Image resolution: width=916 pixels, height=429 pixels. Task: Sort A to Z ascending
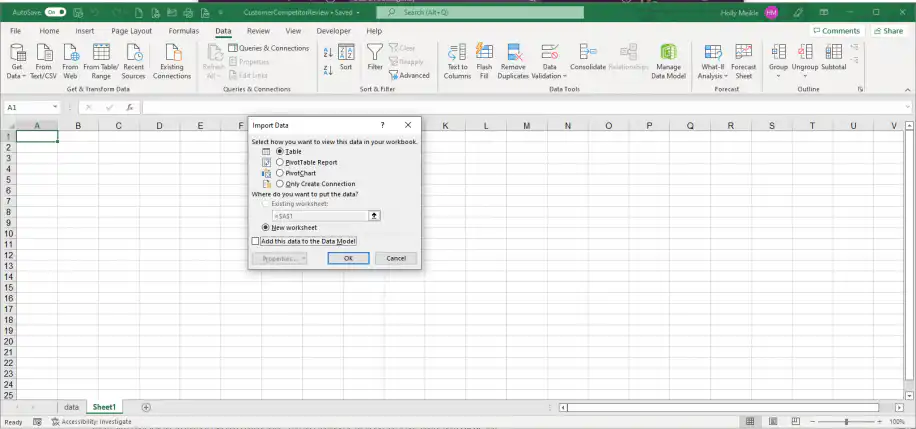(x=328, y=53)
